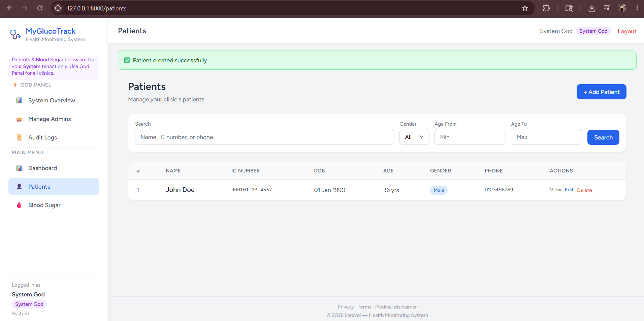Click the System God badge in sidebar footer
The width and height of the screenshot is (644, 321).
click(x=29, y=304)
